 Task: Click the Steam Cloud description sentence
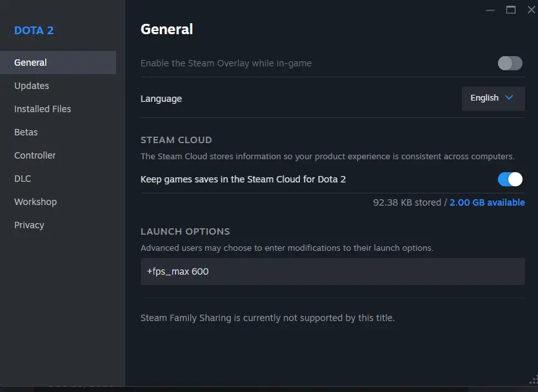[x=327, y=157]
